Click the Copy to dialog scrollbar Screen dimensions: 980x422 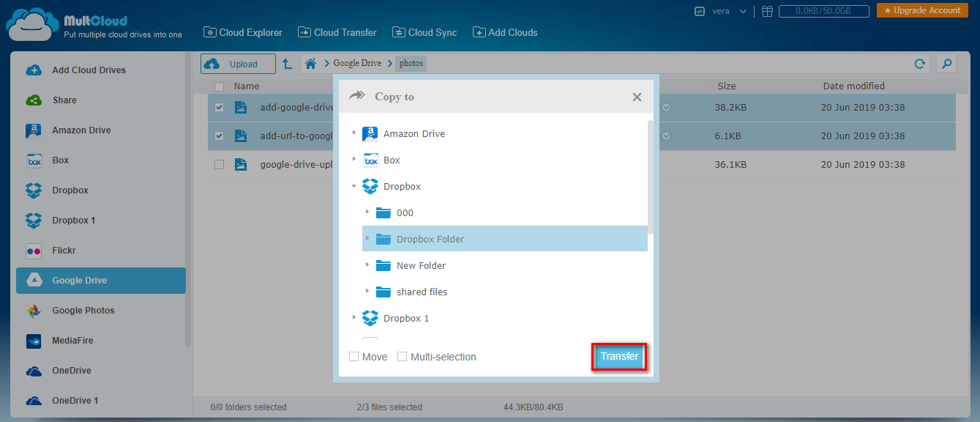(651, 177)
